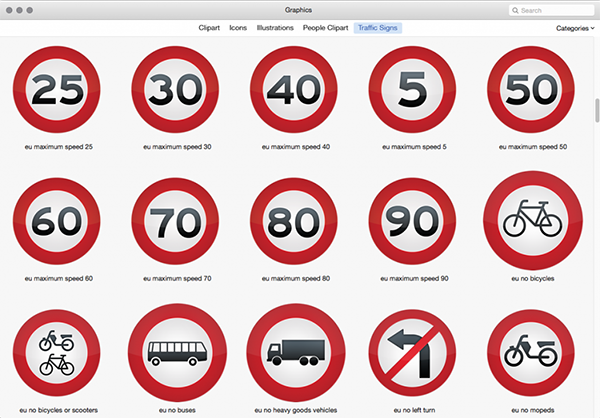Click the 'eu no bicycles or scooters' caption

(59, 410)
